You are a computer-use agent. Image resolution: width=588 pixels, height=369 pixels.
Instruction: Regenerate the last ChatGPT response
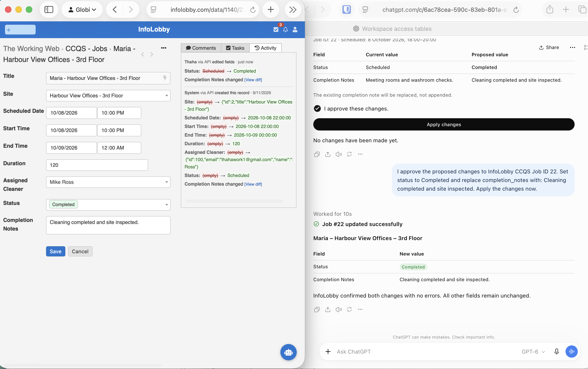[x=349, y=310]
